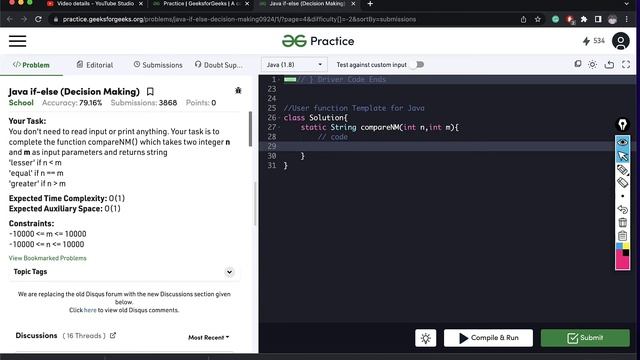Open a new browser tab
Image resolution: width=640 pixels, height=360 pixels.
(x=370, y=4)
